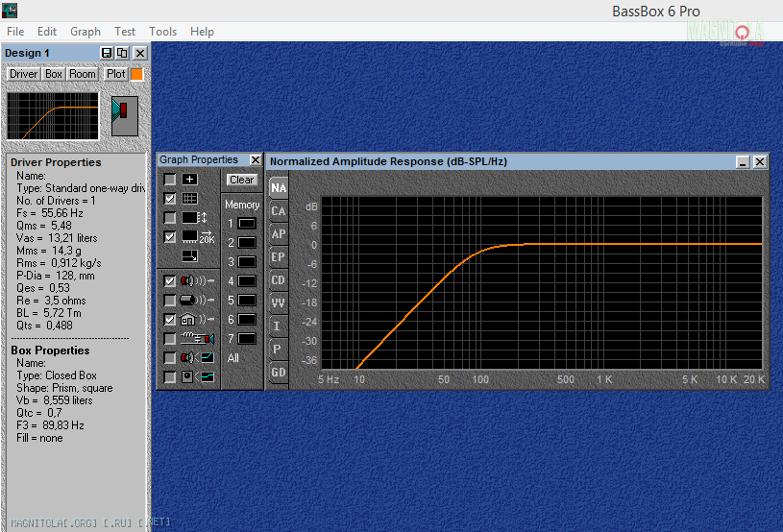Click the mini response graph thumbnail

53,116
